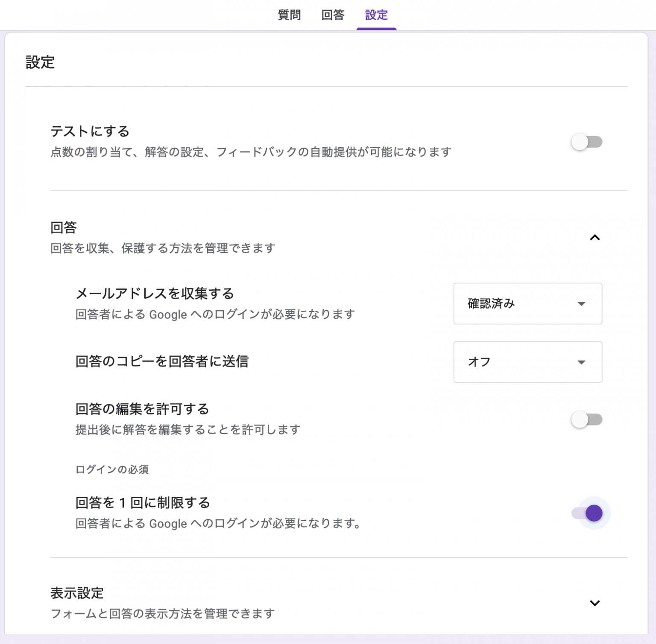Switch to the 質問 tab
This screenshot has height=644, width=656.
290,15
